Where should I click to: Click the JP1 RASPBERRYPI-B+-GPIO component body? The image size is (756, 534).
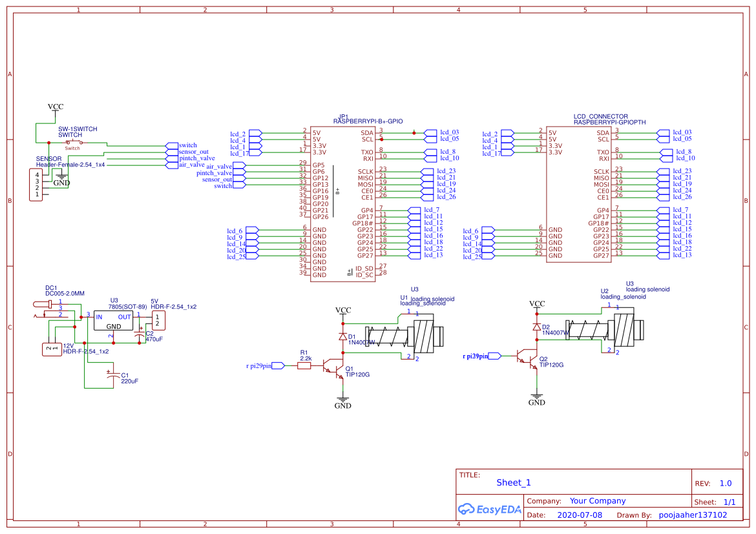[x=343, y=203]
